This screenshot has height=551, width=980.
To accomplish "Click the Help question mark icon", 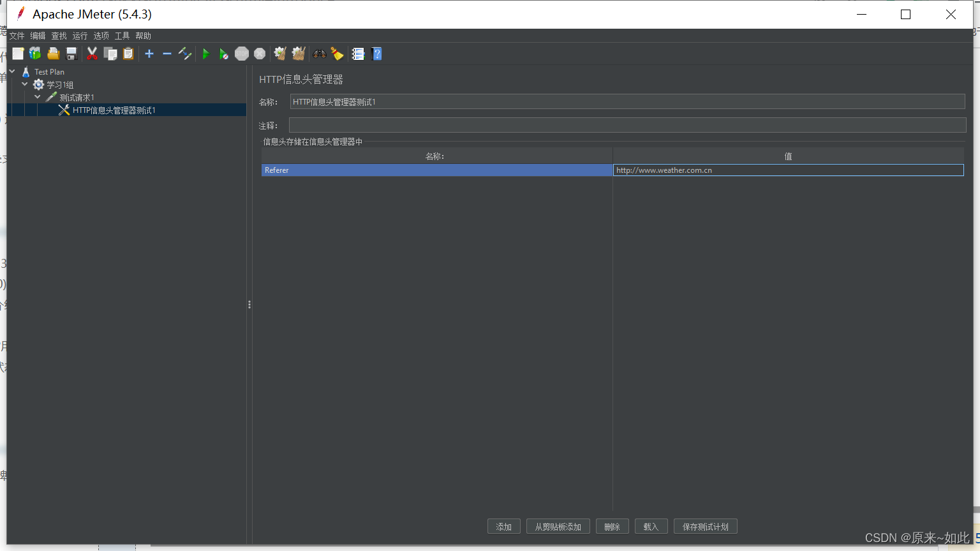I will [x=376, y=54].
